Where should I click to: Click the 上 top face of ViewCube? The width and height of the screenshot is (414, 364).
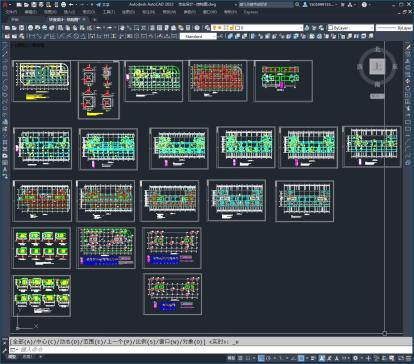click(377, 66)
